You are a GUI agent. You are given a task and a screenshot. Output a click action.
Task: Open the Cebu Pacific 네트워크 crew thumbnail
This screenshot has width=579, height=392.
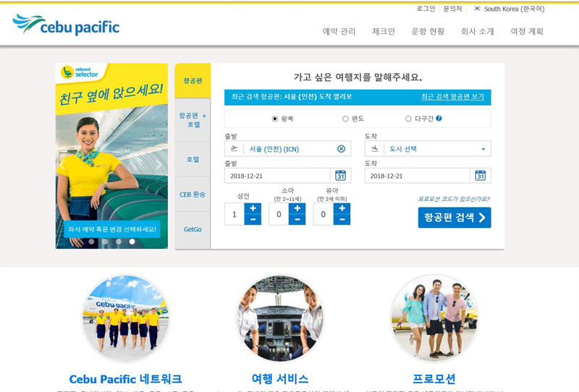click(x=125, y=318)
